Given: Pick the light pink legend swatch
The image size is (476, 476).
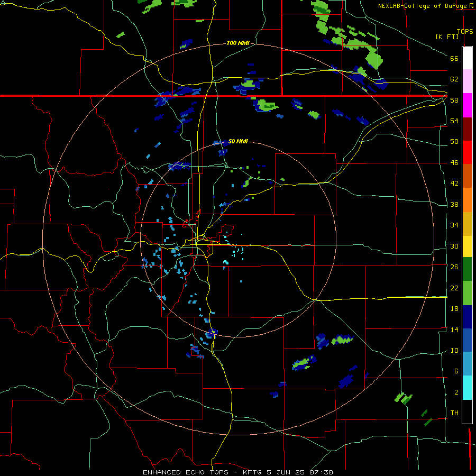Looking at the screenshot, I should coord(467,81).
